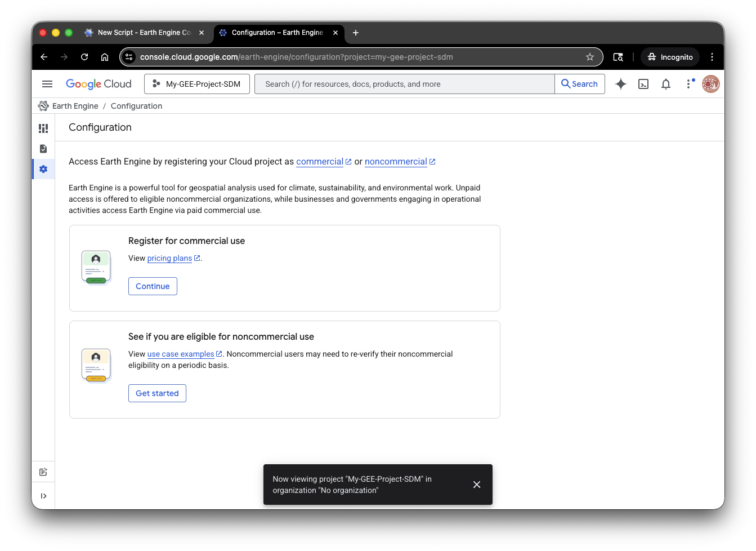Activate Cloud Shell terminal icon
Screen dimensions: 756x551
point(643,83)
